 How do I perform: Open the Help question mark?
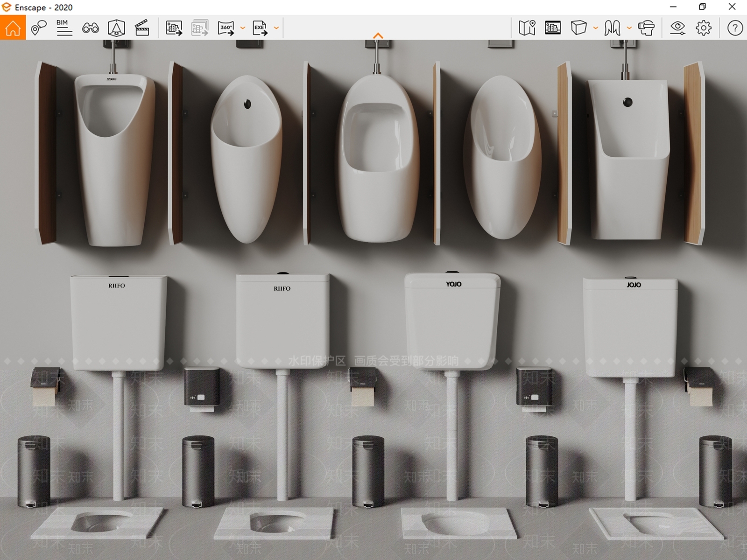coord(735,28)
